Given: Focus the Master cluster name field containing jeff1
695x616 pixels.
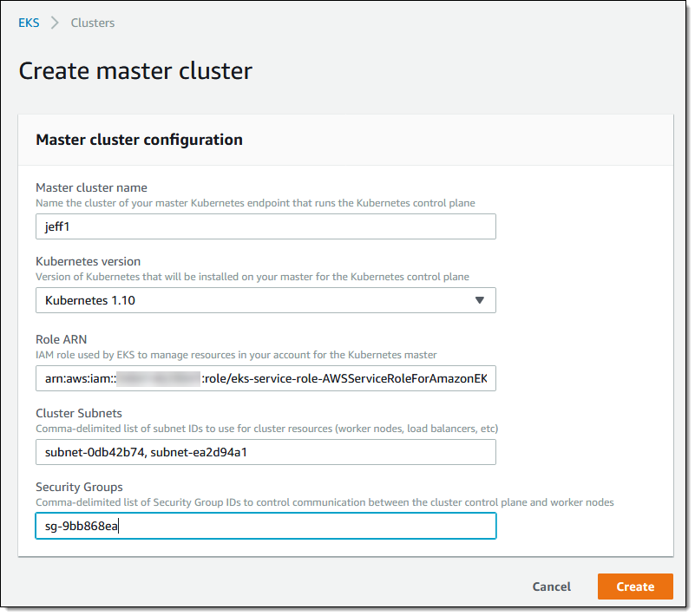Looking at the screenshot, I should pyautogui.click(x=266, y=226).
